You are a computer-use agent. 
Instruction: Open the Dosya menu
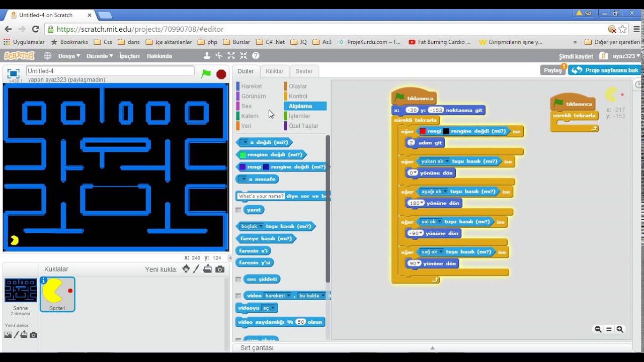[x=68, y=56]
